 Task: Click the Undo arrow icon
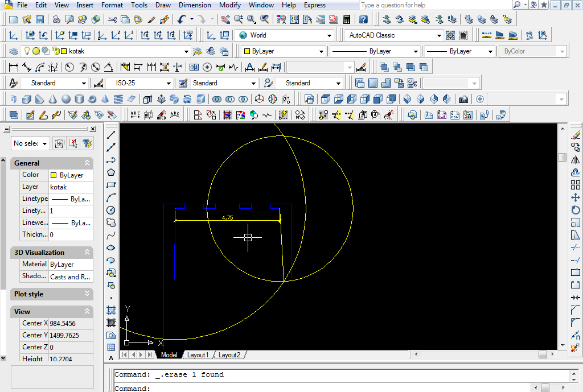pyautogui.click(x=182, y=19)
